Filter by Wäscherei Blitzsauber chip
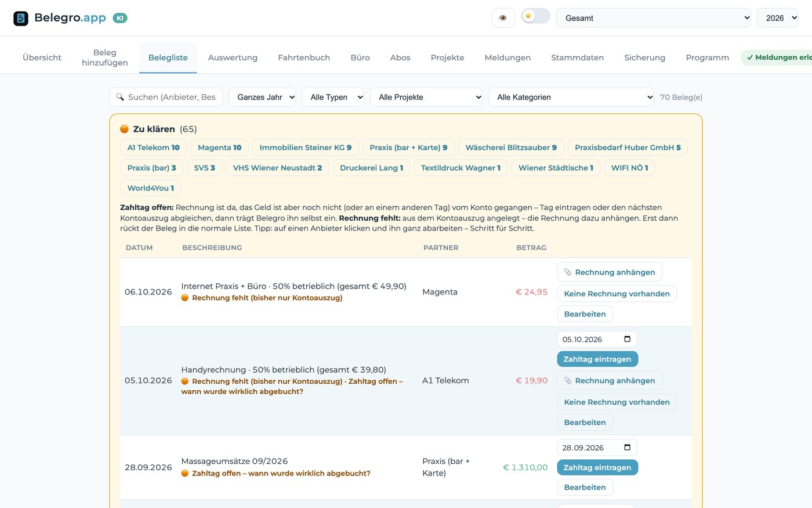This screenshot has height=508, width=812. coord(511,147)
